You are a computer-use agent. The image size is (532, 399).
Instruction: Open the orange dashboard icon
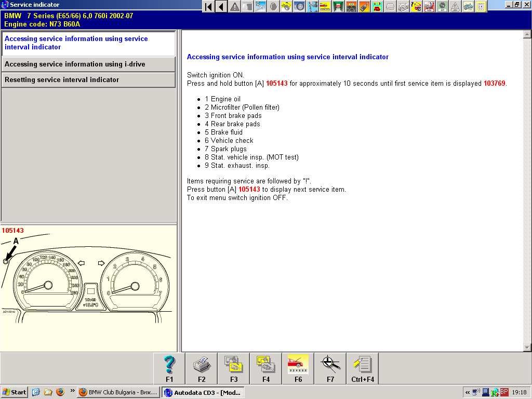coord(351,6)
